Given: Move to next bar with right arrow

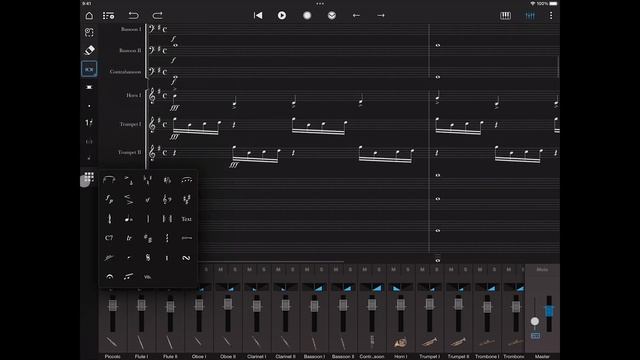Looking at the screenshot, I should pos(381,16).
